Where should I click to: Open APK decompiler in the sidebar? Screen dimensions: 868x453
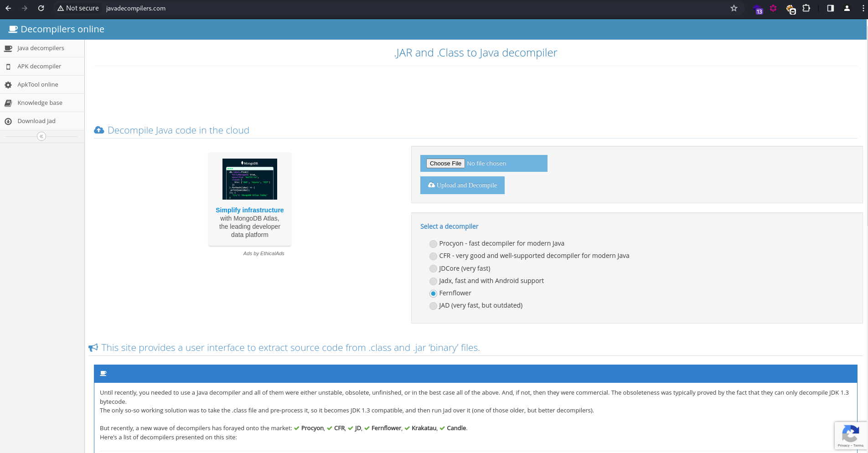click(42, 67)
